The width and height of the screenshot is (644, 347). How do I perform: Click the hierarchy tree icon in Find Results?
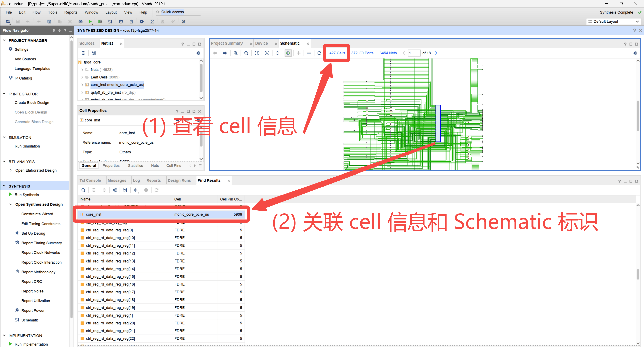tap(115, 190)
